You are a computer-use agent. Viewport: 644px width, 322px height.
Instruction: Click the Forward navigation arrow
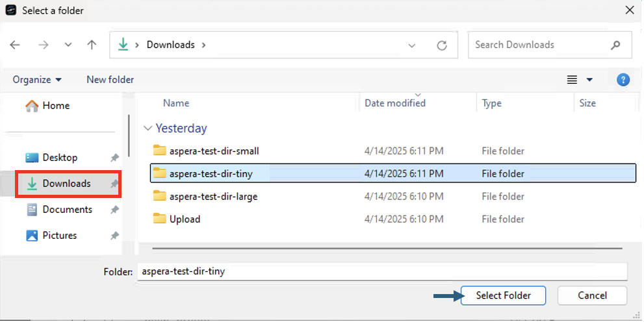click(x=43, y=45)
